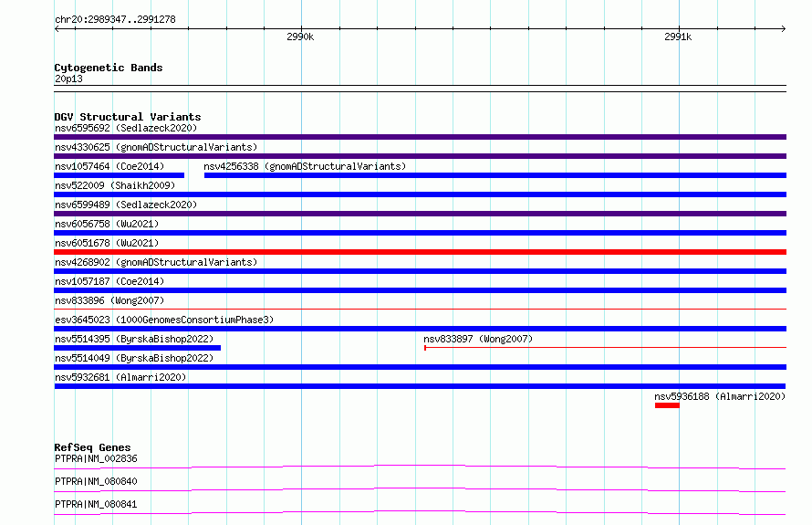
Task: Open variant label nsv6599489 (Sedlazeck2020)
Action: click(x=126, y=205)
